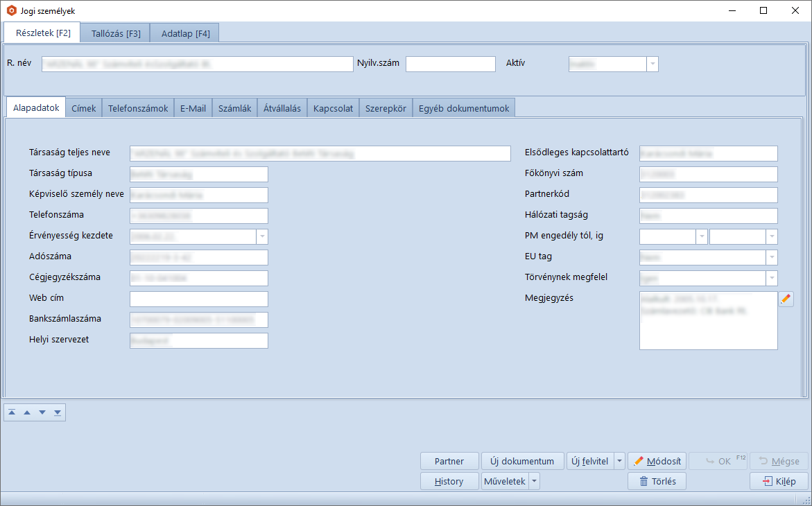Screen dimensions: 812x506
Task: Go to previous record arrow
Action: tap(27, 412)
